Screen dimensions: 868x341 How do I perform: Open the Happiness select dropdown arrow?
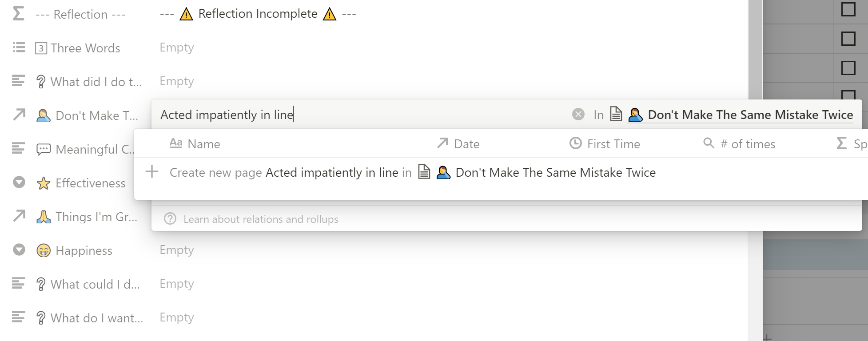coord(19,250)
